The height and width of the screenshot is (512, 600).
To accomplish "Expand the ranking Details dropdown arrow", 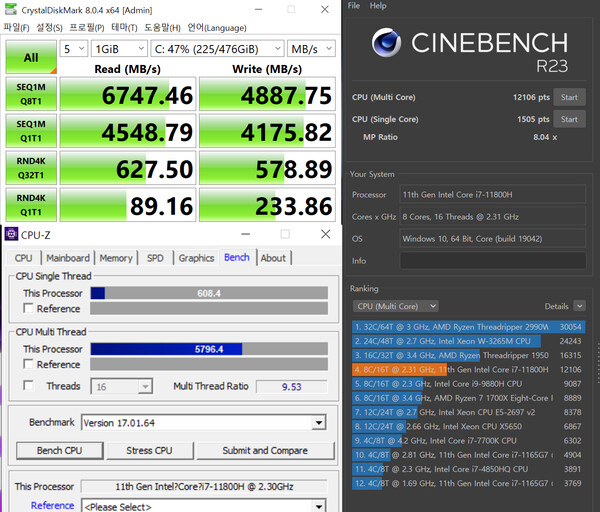I will 579,306.
